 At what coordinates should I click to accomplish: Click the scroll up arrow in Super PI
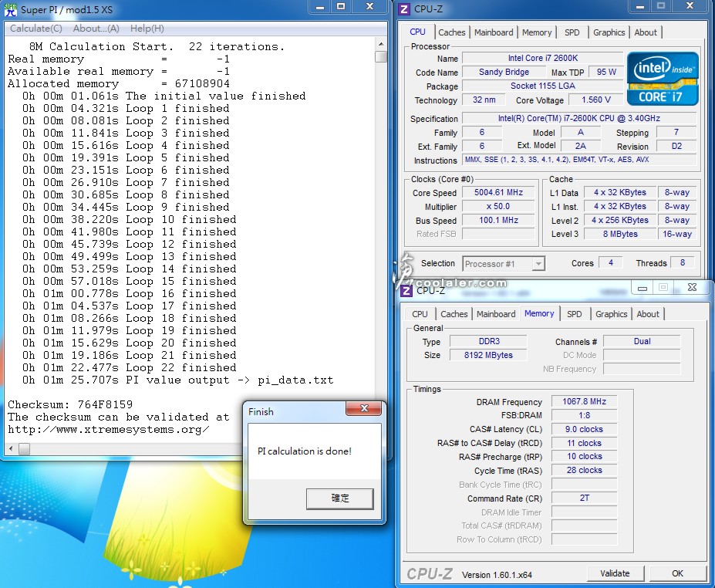tap(381, 44)
